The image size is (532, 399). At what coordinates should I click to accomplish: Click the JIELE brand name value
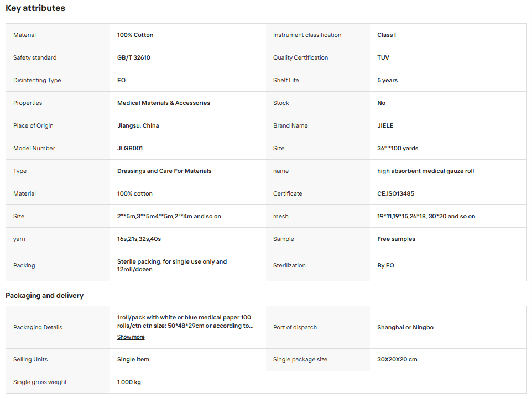coord(385,125)
